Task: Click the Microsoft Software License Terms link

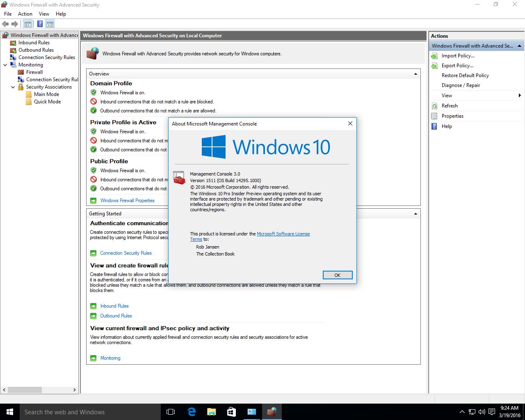Action: 283,234
